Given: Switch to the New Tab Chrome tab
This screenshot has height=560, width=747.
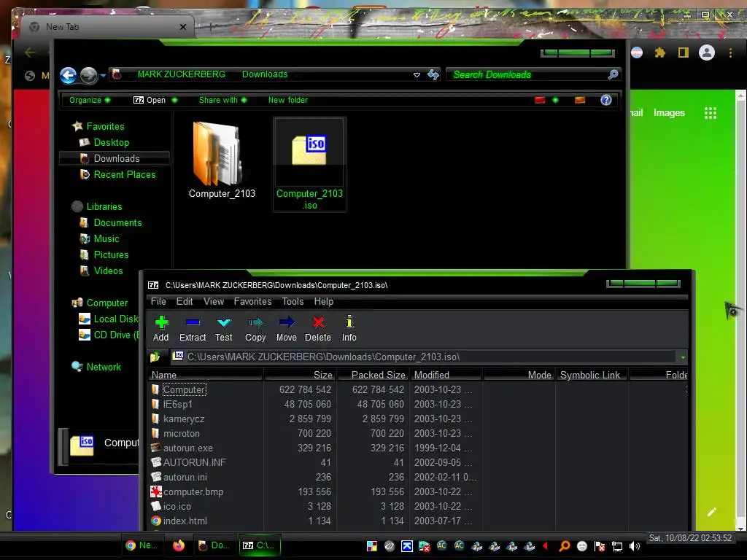Looking at the screenshot, I should pyautogui.click(x=107, y=27).
